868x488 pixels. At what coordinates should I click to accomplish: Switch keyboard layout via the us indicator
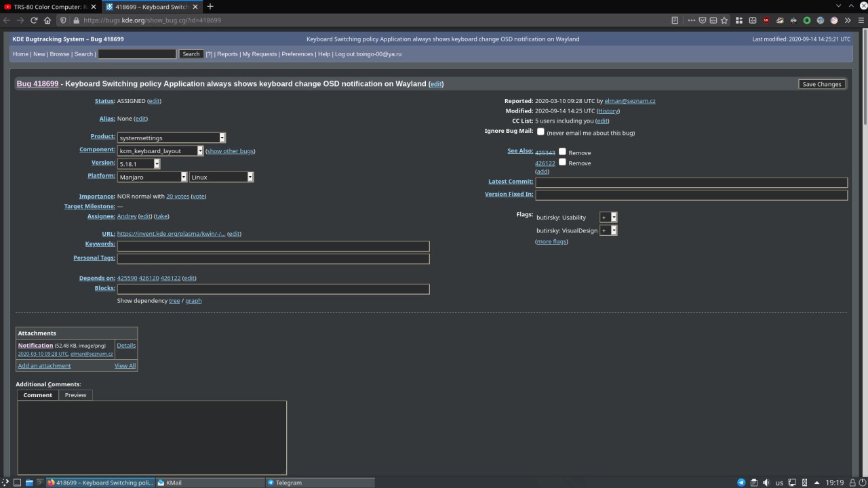[779, 483]
